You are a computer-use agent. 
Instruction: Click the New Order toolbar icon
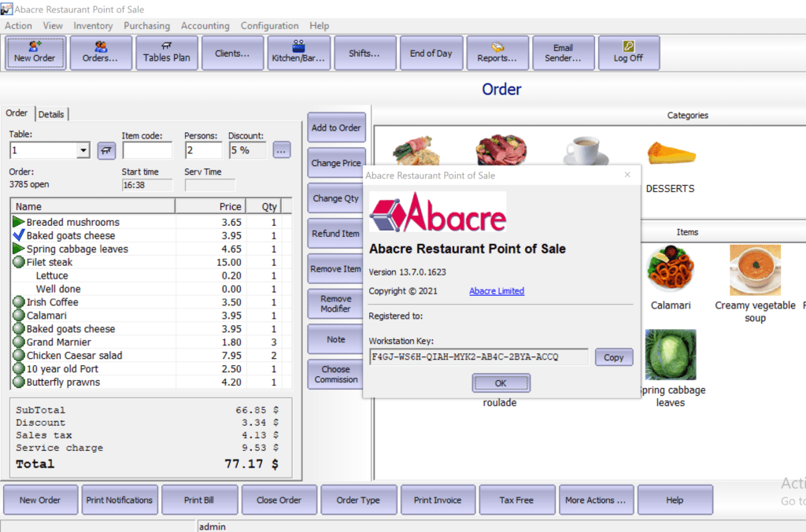click(x=35, y=53)
